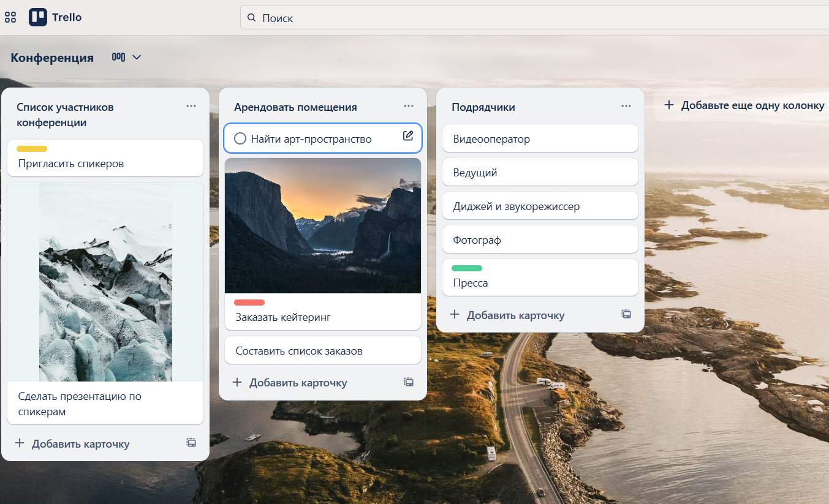The image size is (829, 504).
Task: Open the Видеооператор card
Action: click(540, 139)
